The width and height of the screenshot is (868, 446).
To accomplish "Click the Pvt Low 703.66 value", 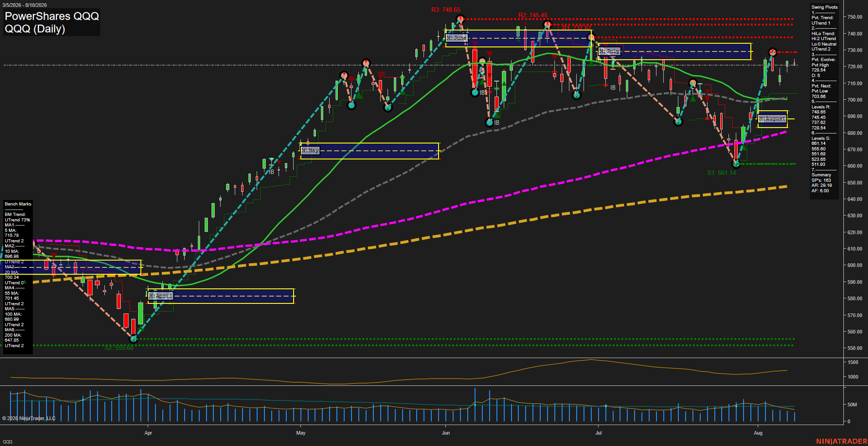I will click(818, 96).
